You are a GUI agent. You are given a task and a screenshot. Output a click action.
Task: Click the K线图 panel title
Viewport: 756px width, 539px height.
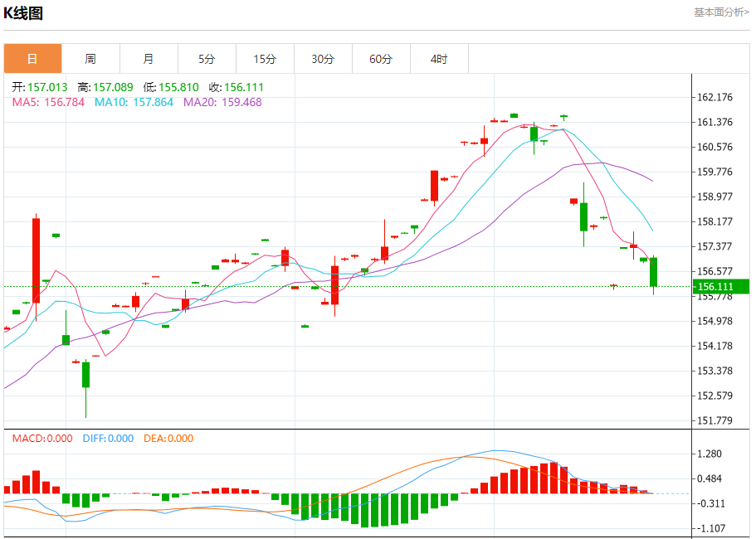coord(23,13)
